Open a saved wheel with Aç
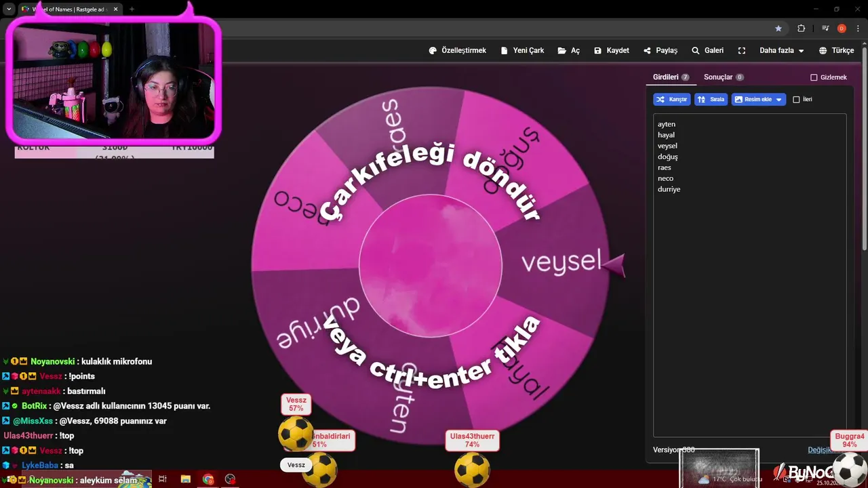The height and width of the screenshot is (488, 868). pos(568,51)
